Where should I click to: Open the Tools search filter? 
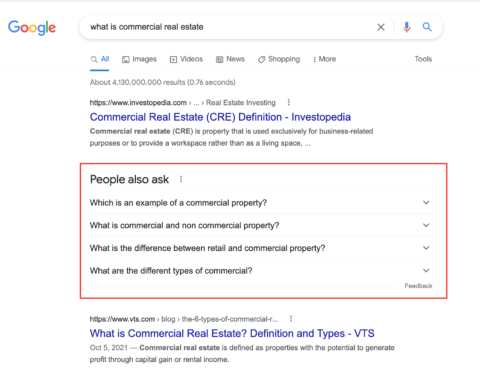(423, 59)
